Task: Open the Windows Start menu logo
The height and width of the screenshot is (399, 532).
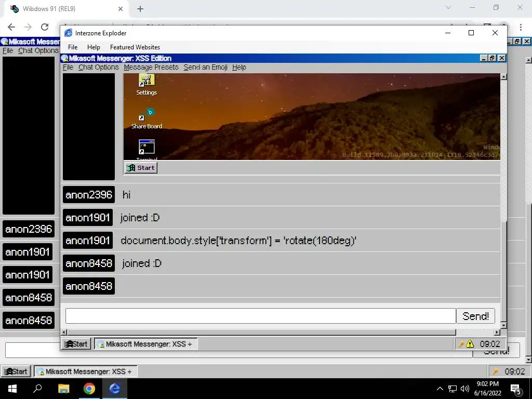Action: click(x=12, y=389)
